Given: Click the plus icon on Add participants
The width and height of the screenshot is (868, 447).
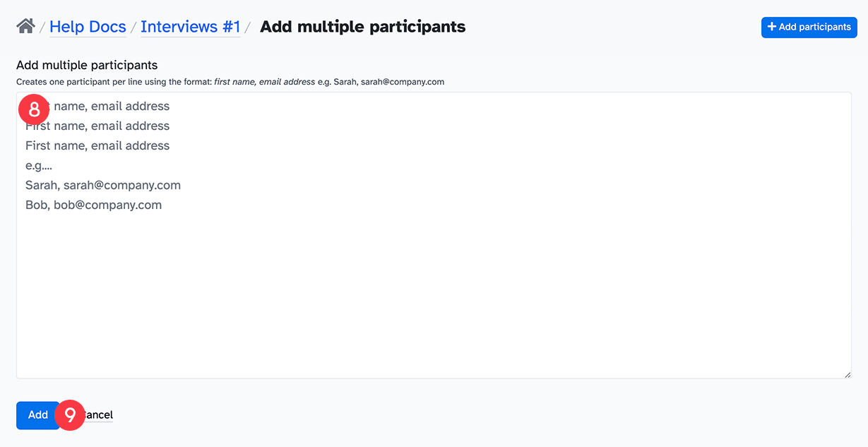Looking at the screenshot, I should point(772,27).
